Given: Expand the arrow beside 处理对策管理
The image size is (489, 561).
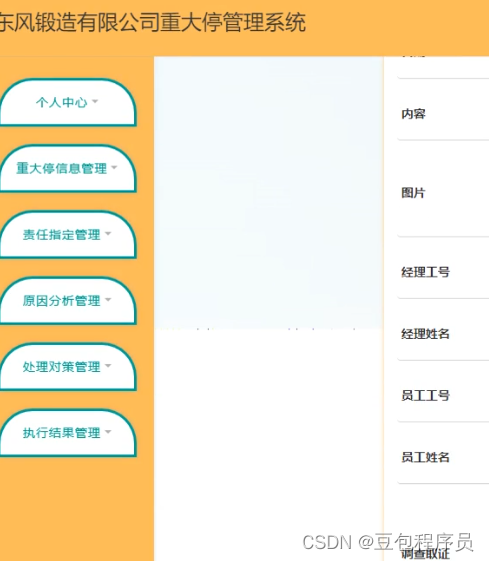Looking at the screenshot, I should (x=108, y=366).
